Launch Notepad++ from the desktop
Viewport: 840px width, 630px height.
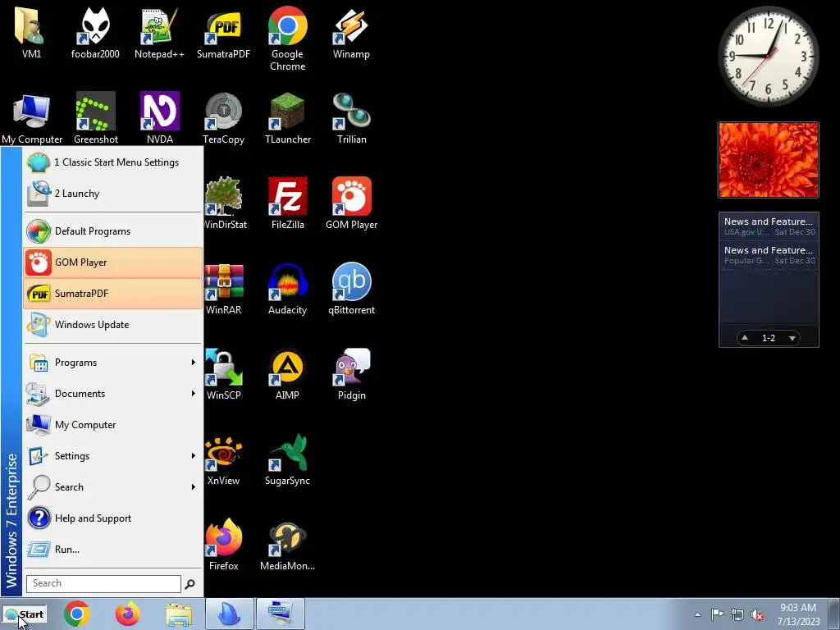pyautogui.click(x=159, y=32)
